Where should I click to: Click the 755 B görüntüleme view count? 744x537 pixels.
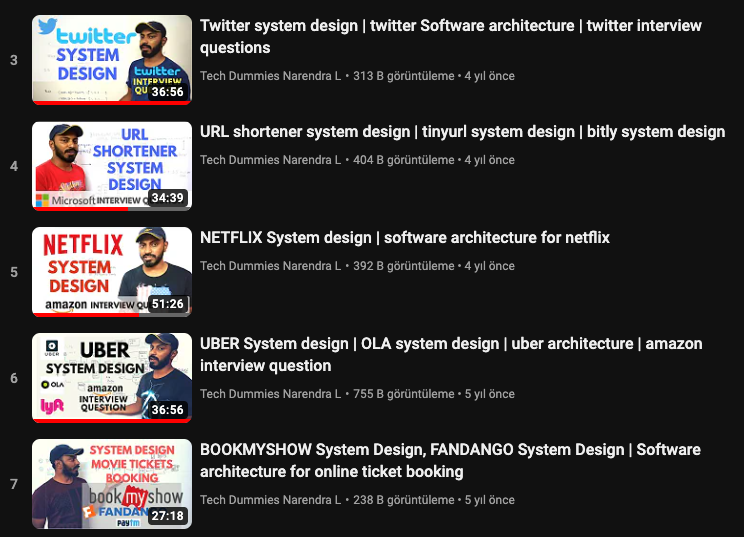click(404, 394)
